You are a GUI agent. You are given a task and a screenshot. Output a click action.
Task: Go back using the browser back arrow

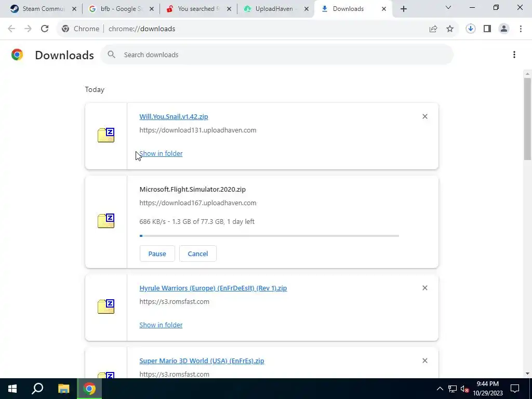point(11,29)
